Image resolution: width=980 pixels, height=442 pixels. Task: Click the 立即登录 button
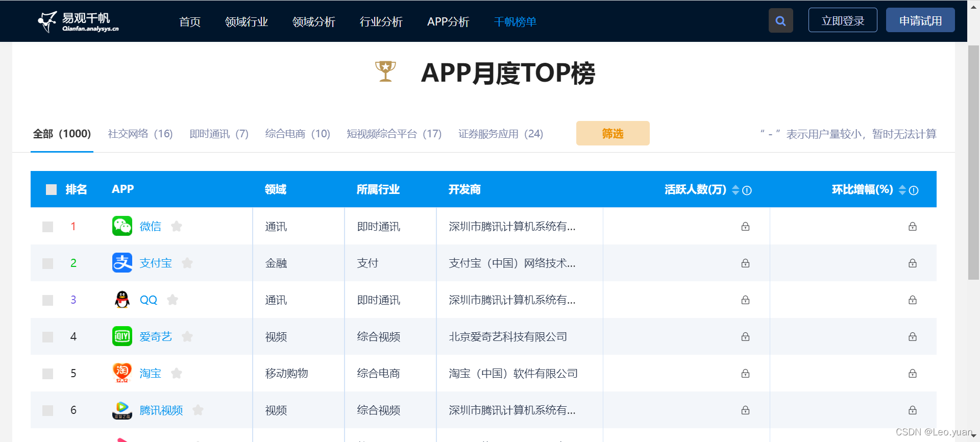click(x=843, y=20)
